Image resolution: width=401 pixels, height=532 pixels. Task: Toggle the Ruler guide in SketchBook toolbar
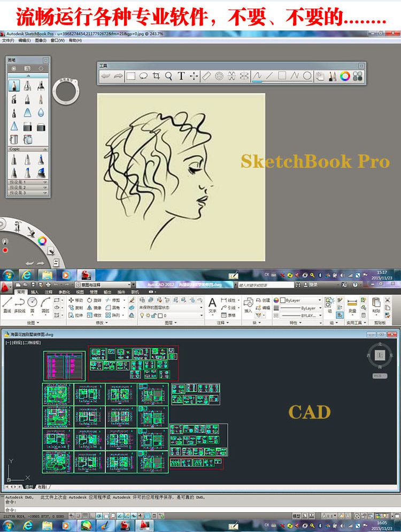(206, 76)
